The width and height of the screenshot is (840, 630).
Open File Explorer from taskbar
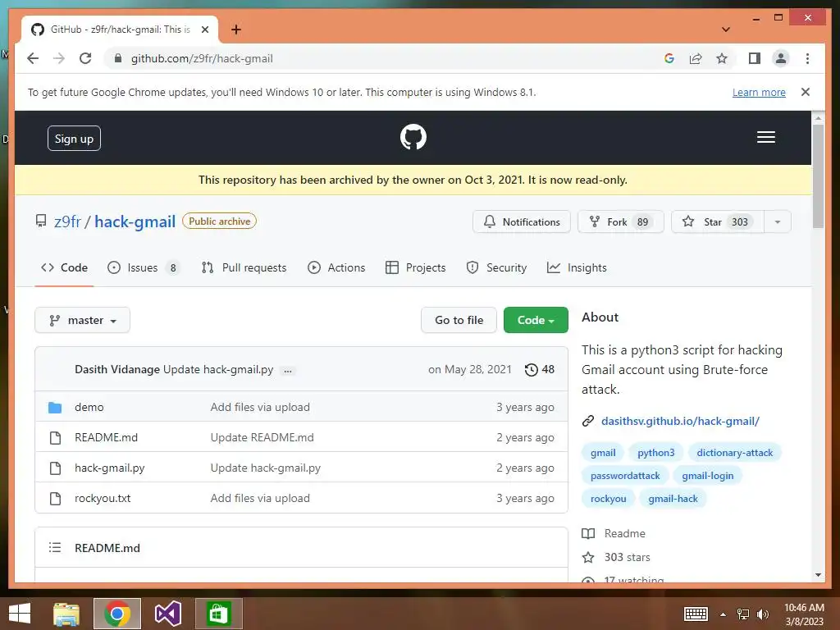(x=66, y=614)
